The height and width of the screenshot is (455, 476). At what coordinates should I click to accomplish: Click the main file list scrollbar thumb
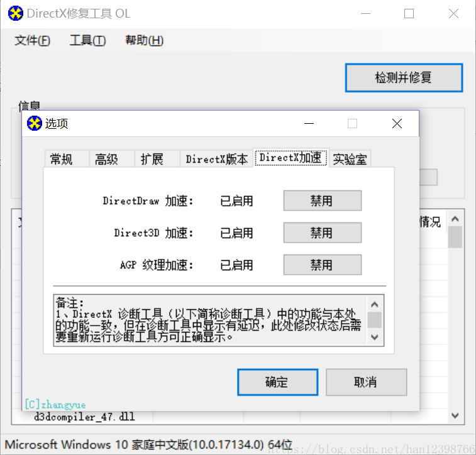tap(455, 237)
